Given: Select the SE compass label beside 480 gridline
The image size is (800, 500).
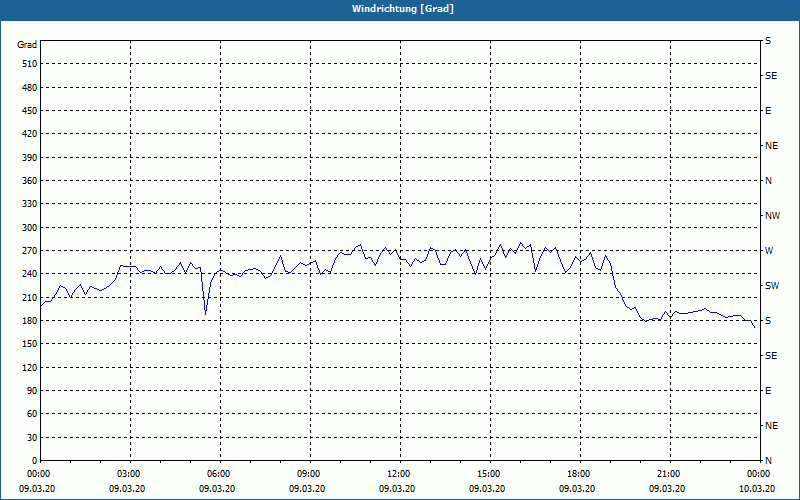Looking at the screenshot, I should pos(771,76).
